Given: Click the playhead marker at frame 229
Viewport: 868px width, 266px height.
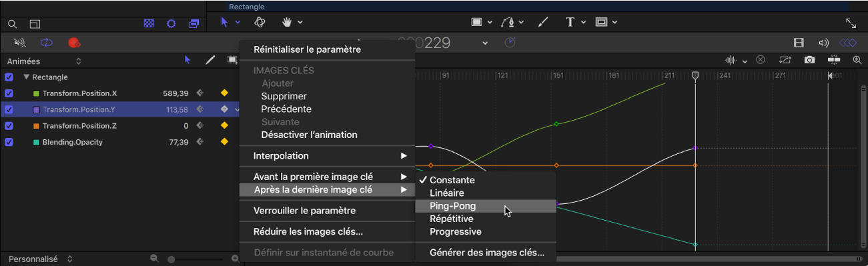Looking at the screenshot, I should [x=695, y=77].
